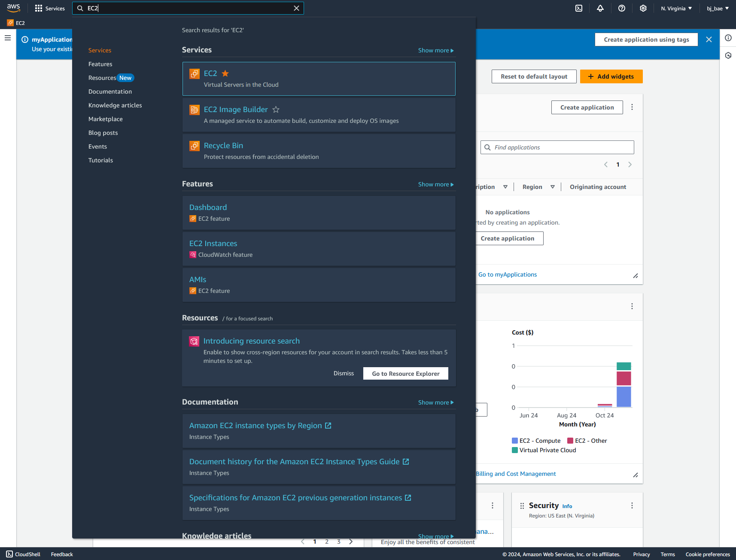This screenshot has width=736, height=560.
Task: Open the notifications bell
Action: click(600, 8)
